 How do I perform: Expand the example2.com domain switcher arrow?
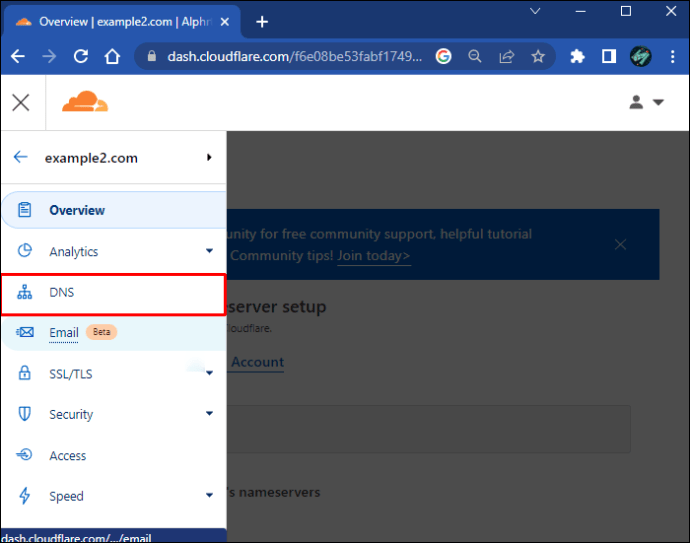click(x=209, y=157)
